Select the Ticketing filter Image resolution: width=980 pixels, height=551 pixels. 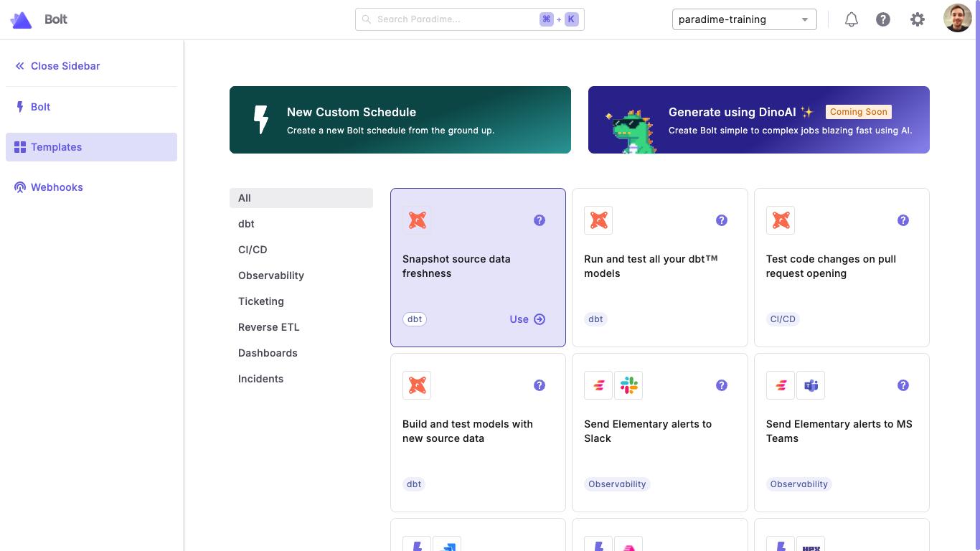click(260, 301)
